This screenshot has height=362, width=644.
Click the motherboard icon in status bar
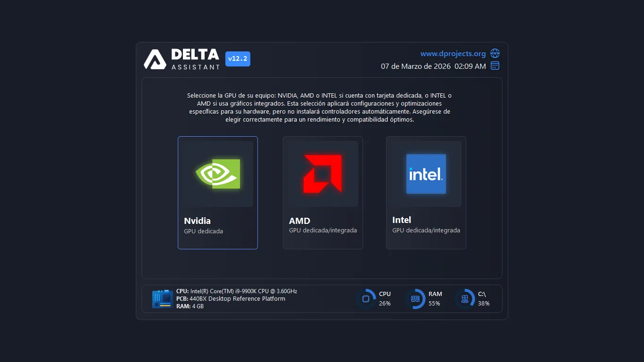(163, 299)
